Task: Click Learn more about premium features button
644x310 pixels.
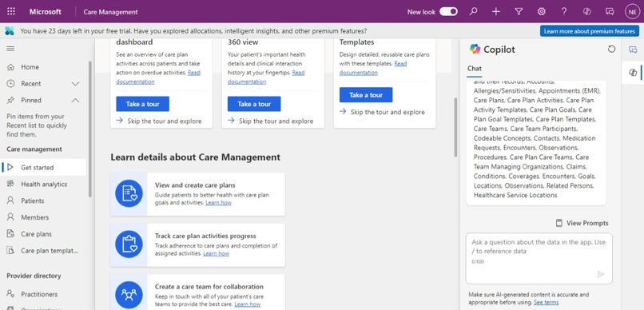Action: 590,31
